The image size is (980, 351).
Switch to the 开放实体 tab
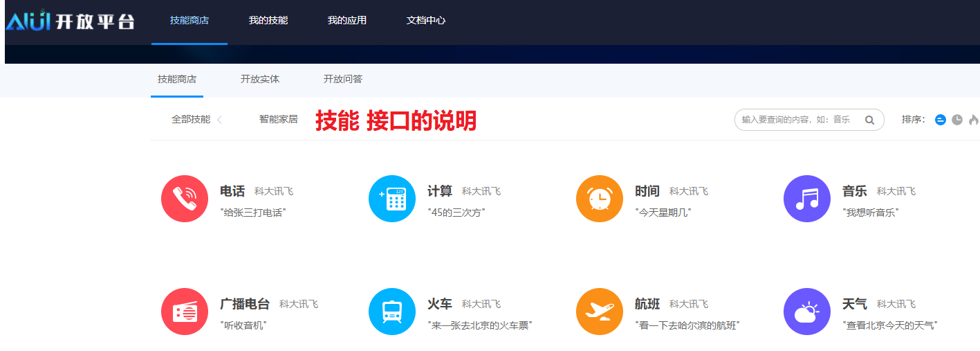[260, 79]
